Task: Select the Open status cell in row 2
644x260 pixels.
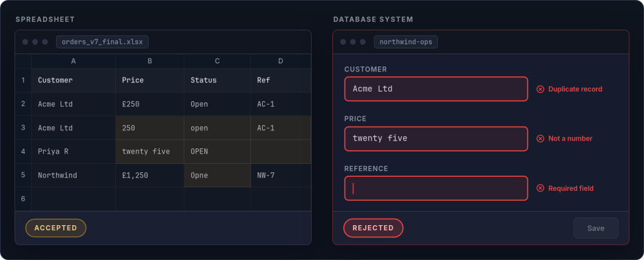Action: (x=217, y=104)
